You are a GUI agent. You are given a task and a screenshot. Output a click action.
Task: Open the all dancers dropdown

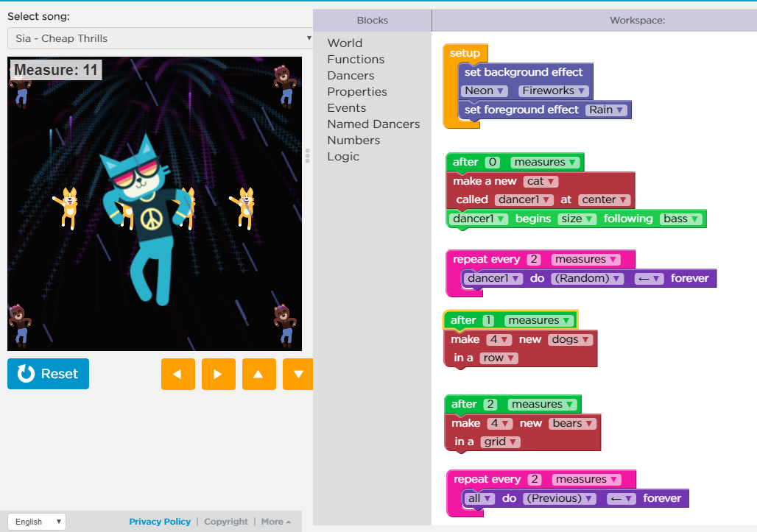tap(479, 499)
